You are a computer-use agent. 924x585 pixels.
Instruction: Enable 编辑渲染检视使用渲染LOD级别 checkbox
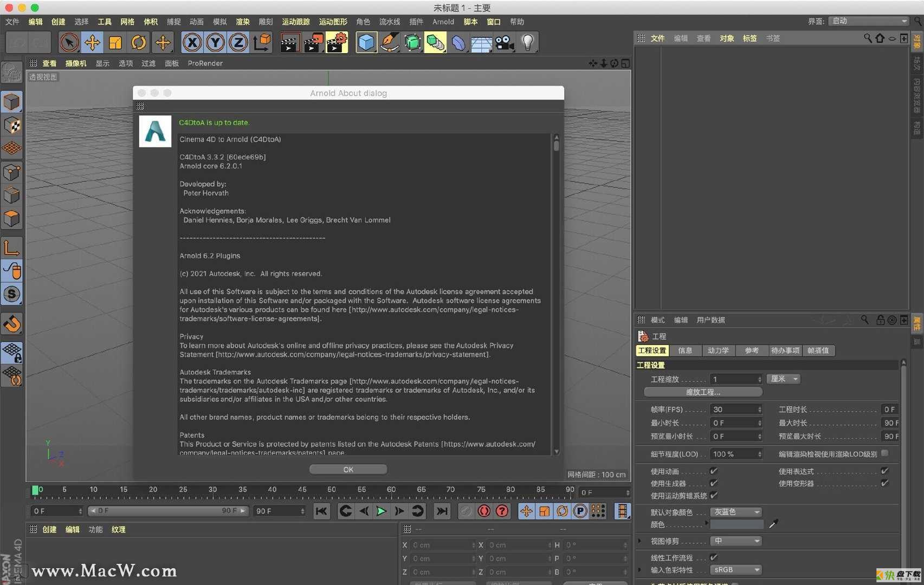(x=884, y=453)
